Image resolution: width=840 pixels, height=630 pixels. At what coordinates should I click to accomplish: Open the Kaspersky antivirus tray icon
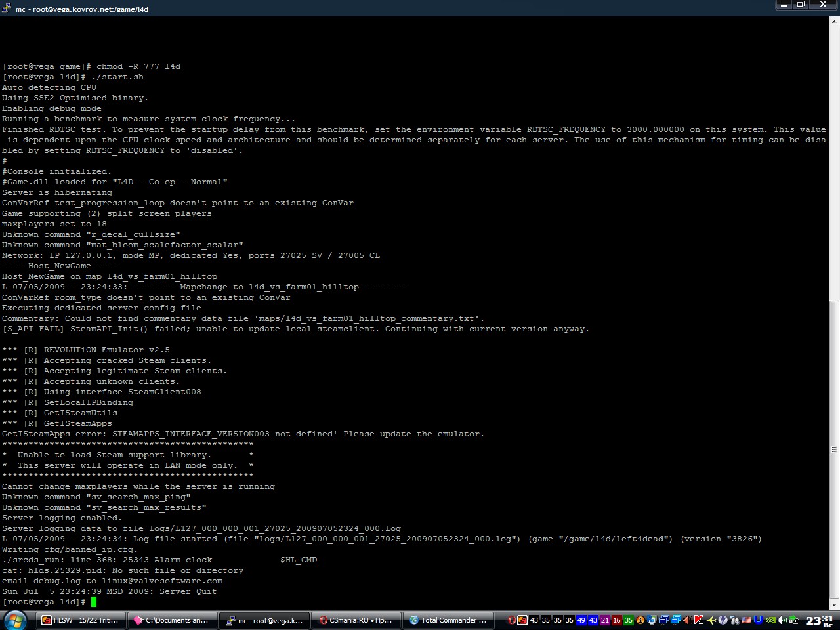pyautogui.click(x=699, y=620)
